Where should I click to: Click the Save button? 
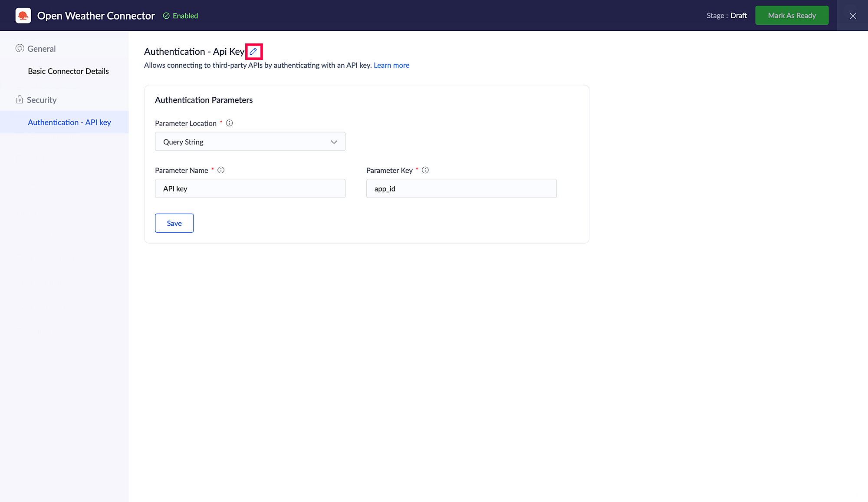174,223
